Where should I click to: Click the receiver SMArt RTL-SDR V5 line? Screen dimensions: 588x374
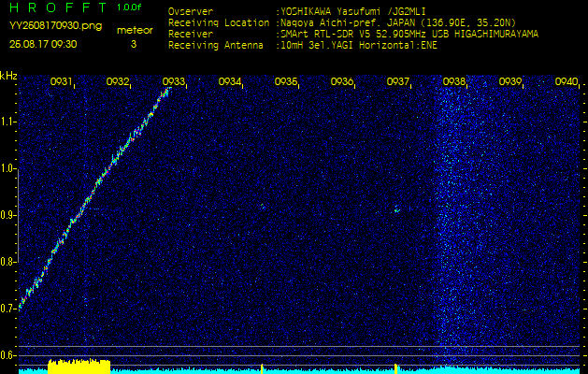(x=409, y=35)
